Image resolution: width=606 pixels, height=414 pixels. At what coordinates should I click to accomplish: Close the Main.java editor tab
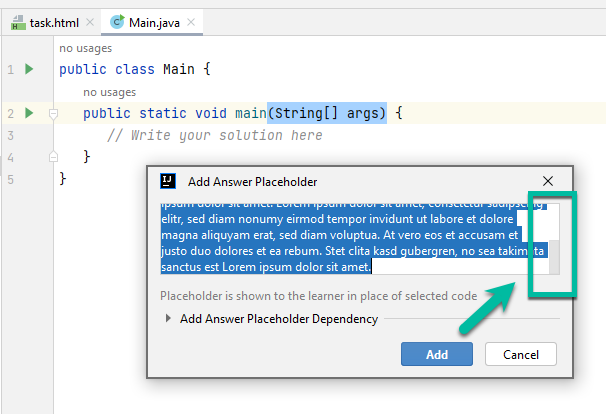pyautogui.click(x=189, y=21)
